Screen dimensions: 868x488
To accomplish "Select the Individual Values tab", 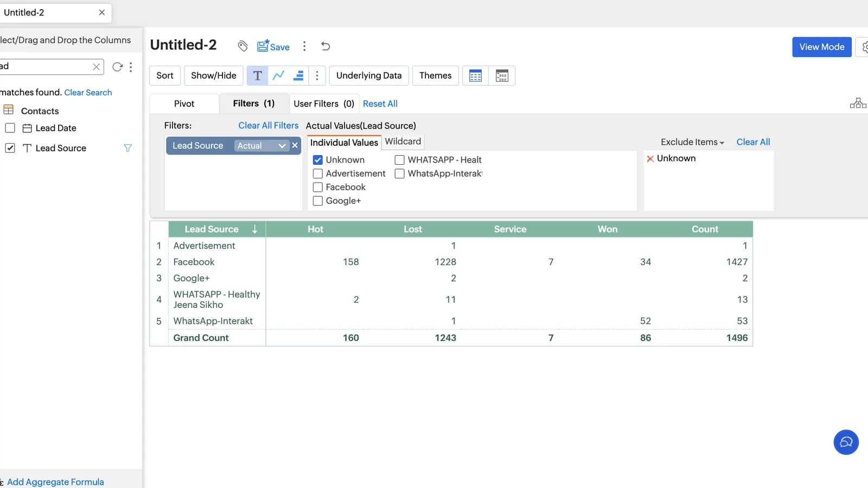I will tap(344, 143).
